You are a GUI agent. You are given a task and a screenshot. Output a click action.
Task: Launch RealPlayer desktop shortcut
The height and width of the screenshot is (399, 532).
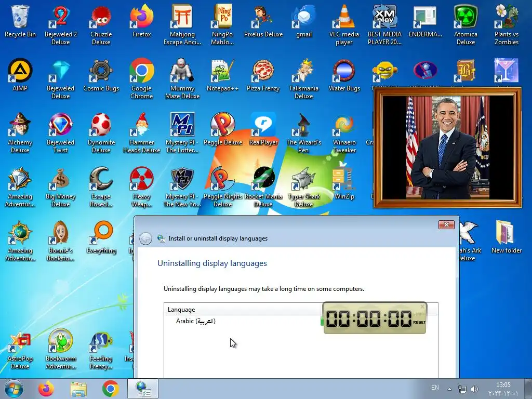pos(263,129)
